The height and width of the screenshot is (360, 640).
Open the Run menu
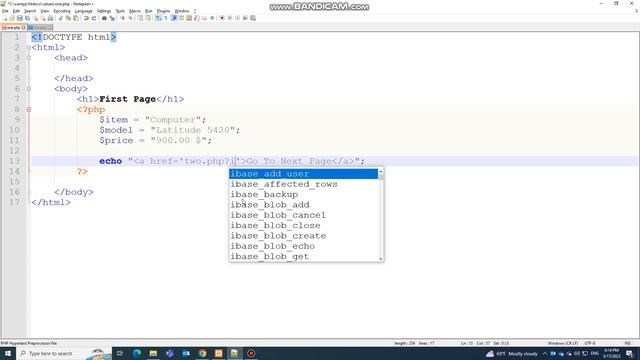[x=149, y=11]
